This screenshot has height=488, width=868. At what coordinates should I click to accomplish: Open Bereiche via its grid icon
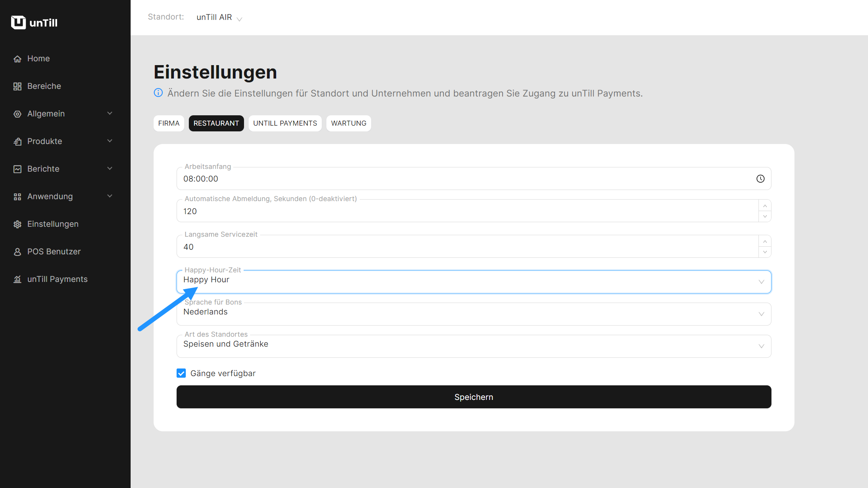(x=17, y=86)
